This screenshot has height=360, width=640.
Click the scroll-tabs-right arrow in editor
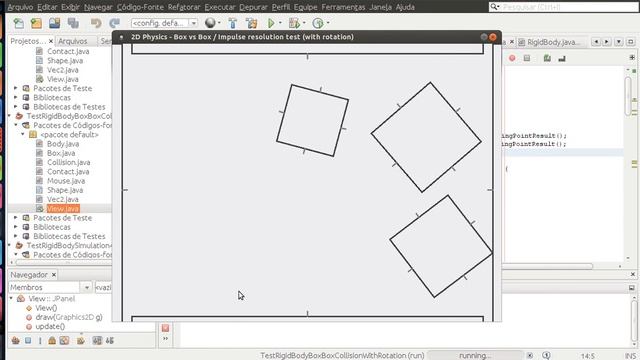coord(607,42)
